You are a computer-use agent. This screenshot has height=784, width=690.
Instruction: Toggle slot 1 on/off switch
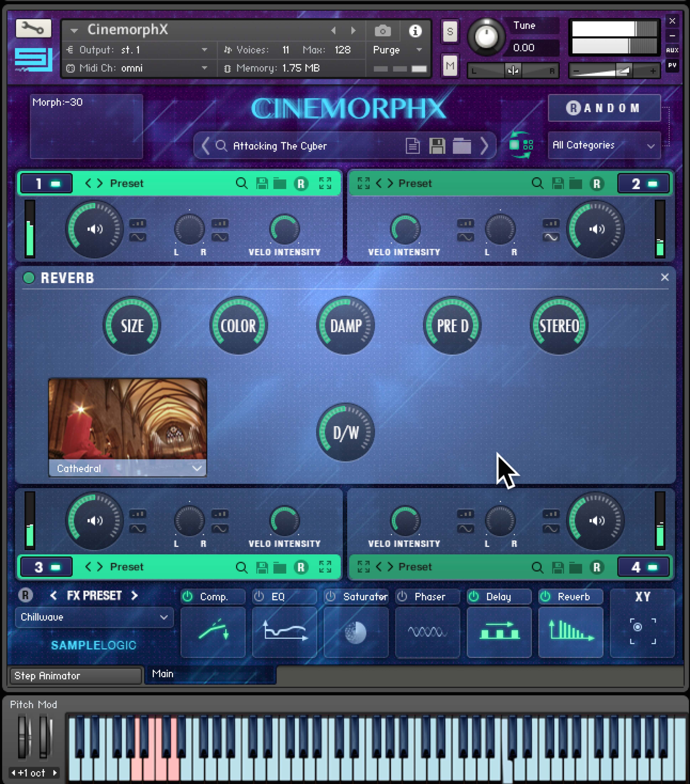click(56, 184)
